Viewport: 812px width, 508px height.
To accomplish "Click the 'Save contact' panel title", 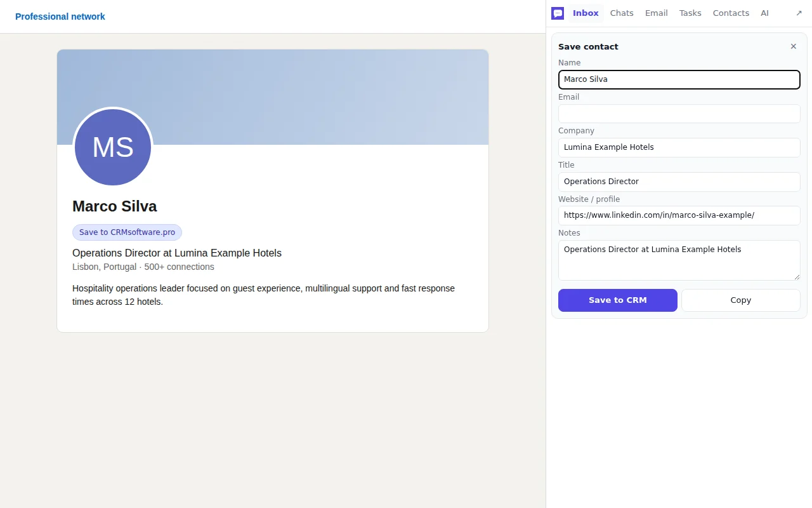I will [588, 46].
